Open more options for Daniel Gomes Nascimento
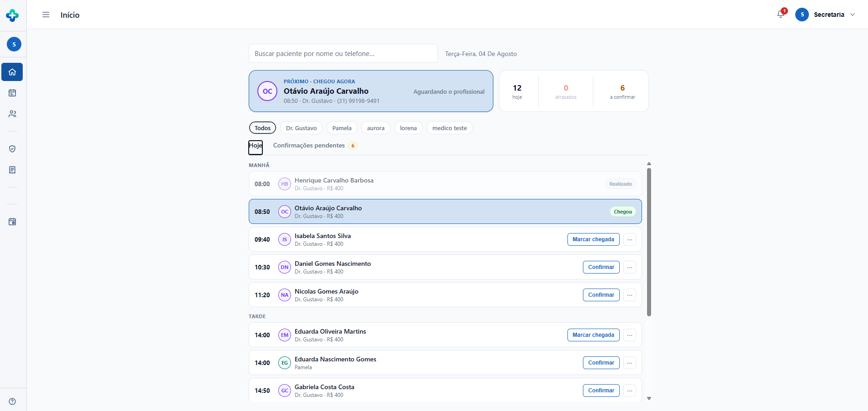The height and width of the screenshot is (411, 868). [x=630, y=267]
